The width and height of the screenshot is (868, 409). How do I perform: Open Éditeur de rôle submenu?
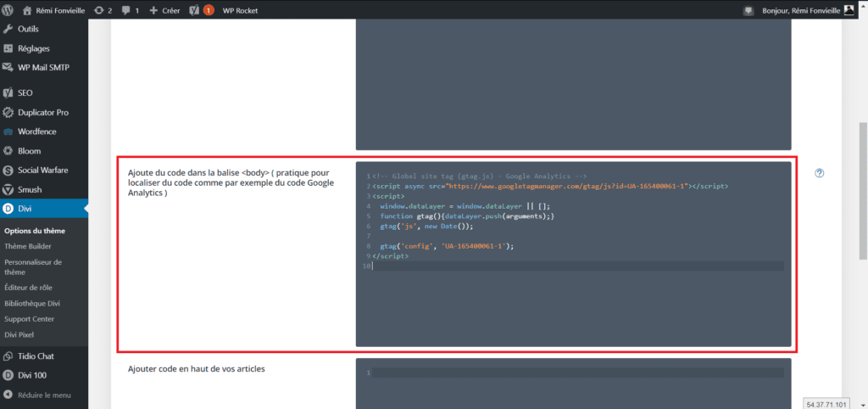click(28, 288)
